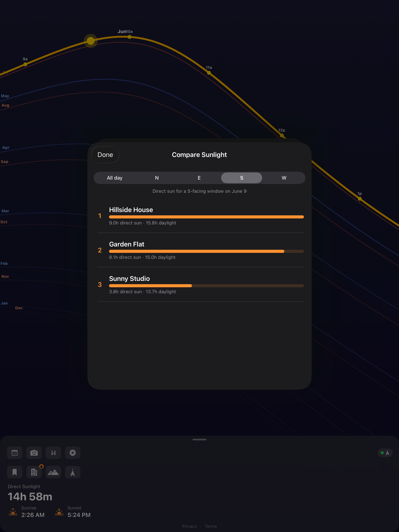Tap the location arrow with green dot
The height and width of the screenshot is (532, 399).
(385, 453)
